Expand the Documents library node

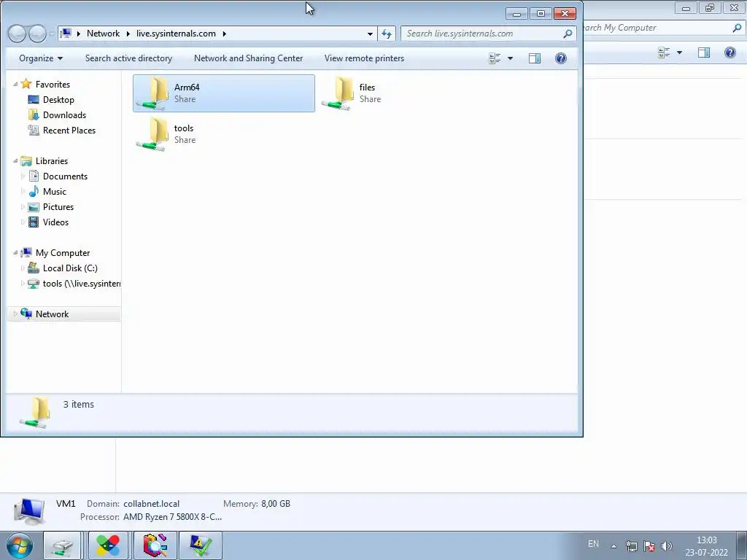tap(23, 176)
